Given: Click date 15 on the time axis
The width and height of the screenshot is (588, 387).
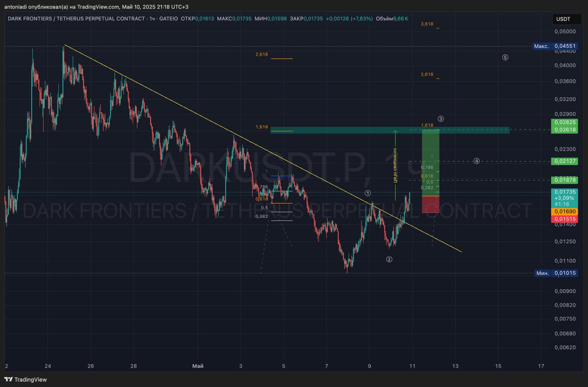Looking at the screenshot, I should 498,366.
